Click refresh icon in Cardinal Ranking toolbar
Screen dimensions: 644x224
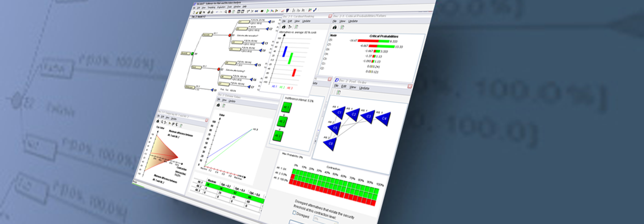click(x=296, y=27)
